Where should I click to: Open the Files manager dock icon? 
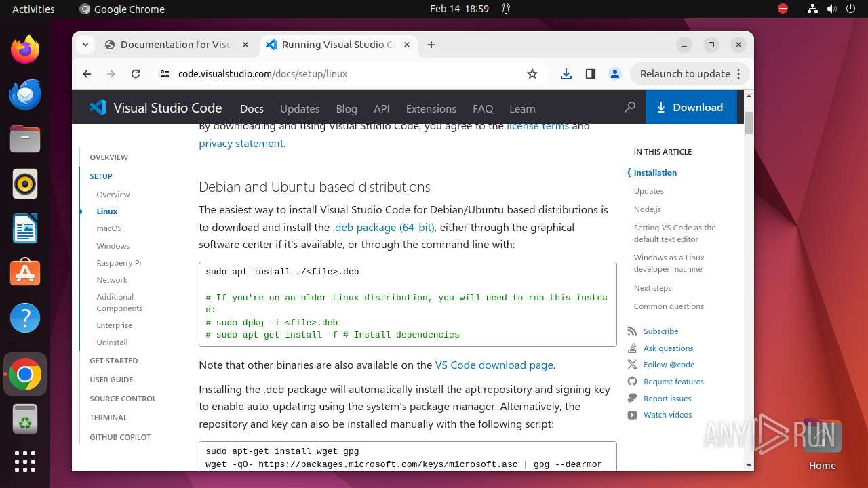(x=25, y=139)
